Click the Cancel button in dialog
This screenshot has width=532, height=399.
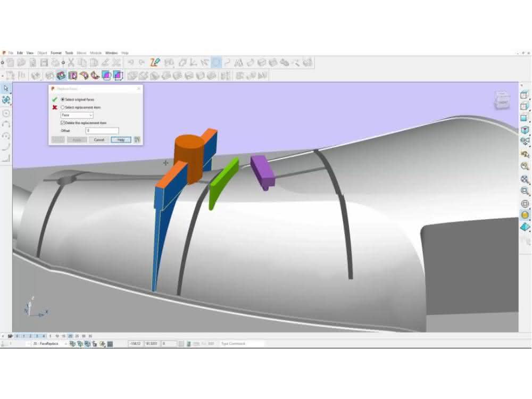coord(99,140)
